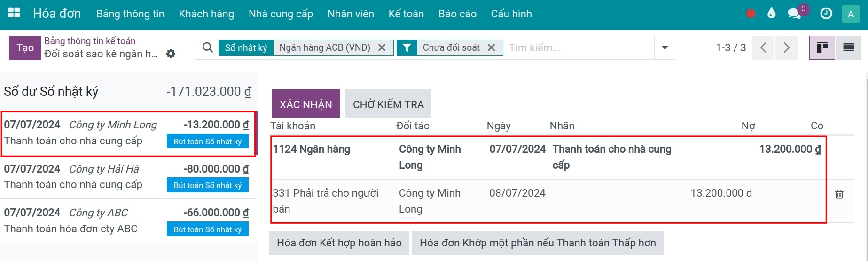Open conversations chat icon with badge 5
868x261 pixels.
[x=795, y=13]
